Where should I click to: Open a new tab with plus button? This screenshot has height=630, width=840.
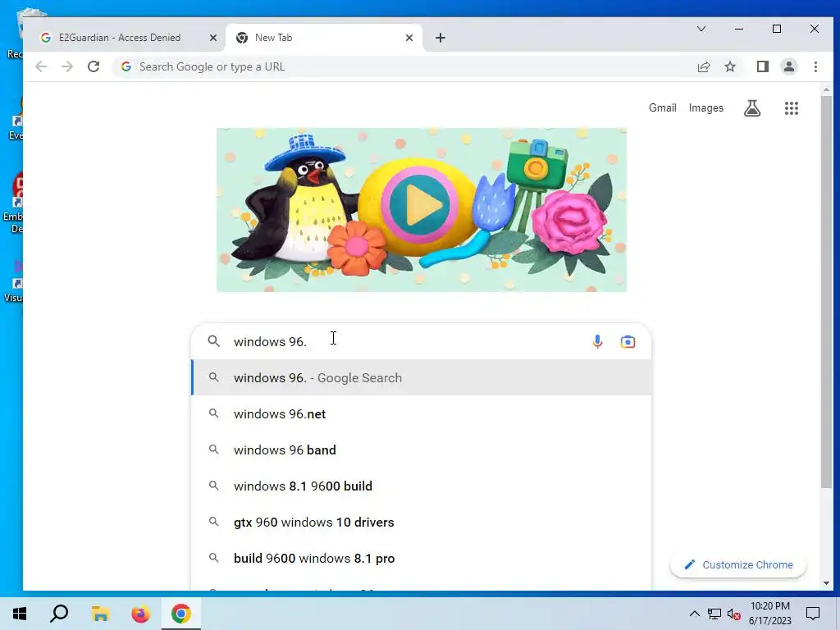pos(441,38)
